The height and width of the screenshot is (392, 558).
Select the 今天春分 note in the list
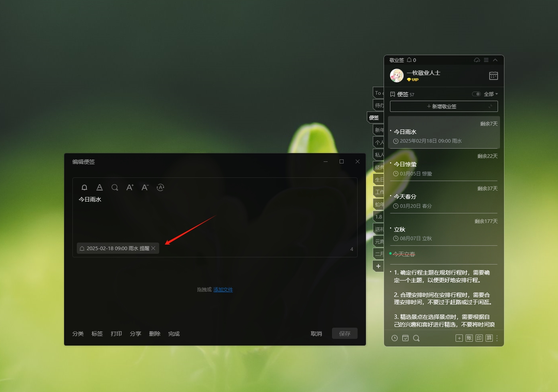tap(444, 197)
